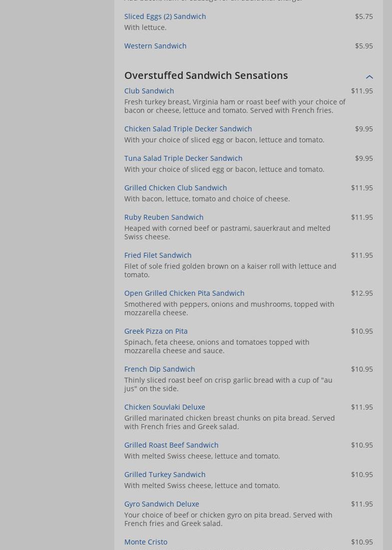Open Grilled Chicken Club Sandwich

(175, 188)
